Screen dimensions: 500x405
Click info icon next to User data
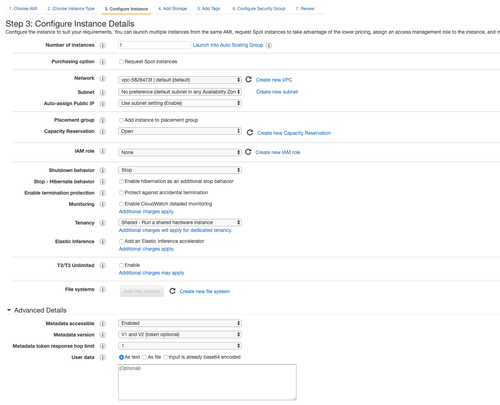(x=103, y=357)
